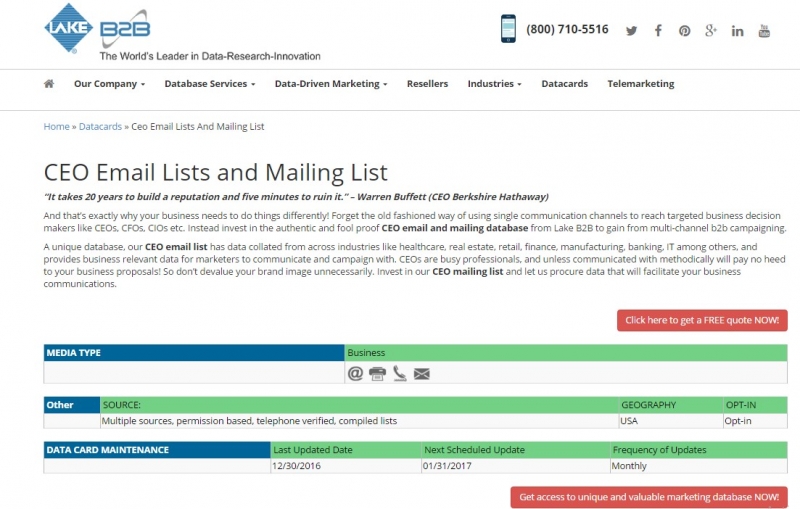Expand the Our Company dropdown menu
This screenshot has height=509, width=800.
pos(110,84)
